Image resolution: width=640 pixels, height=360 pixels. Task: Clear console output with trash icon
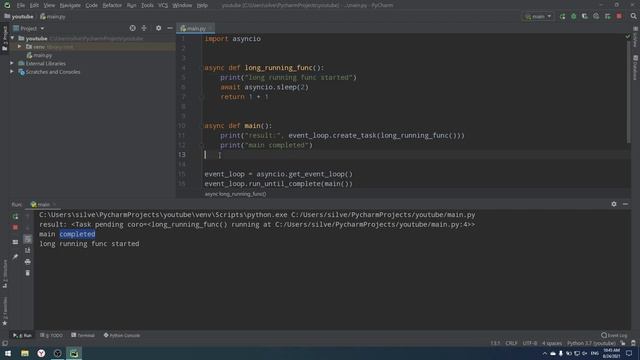point(28,273)
